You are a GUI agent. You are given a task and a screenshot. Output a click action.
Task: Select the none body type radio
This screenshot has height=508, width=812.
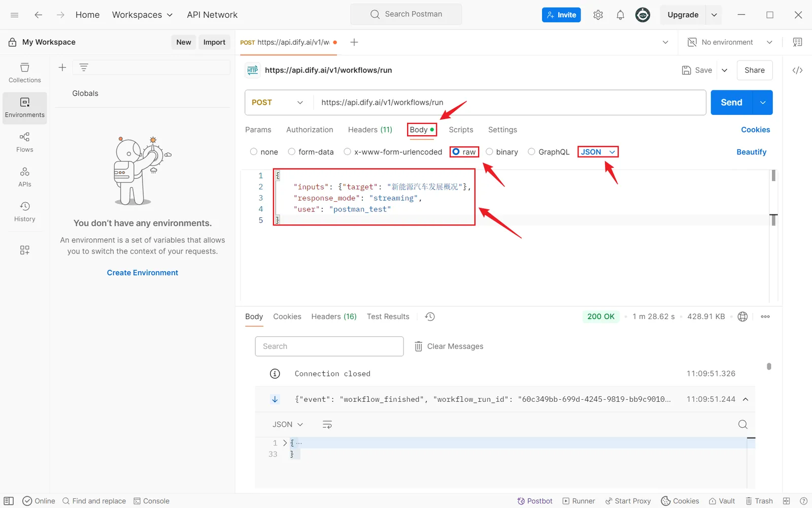point(254,151)
